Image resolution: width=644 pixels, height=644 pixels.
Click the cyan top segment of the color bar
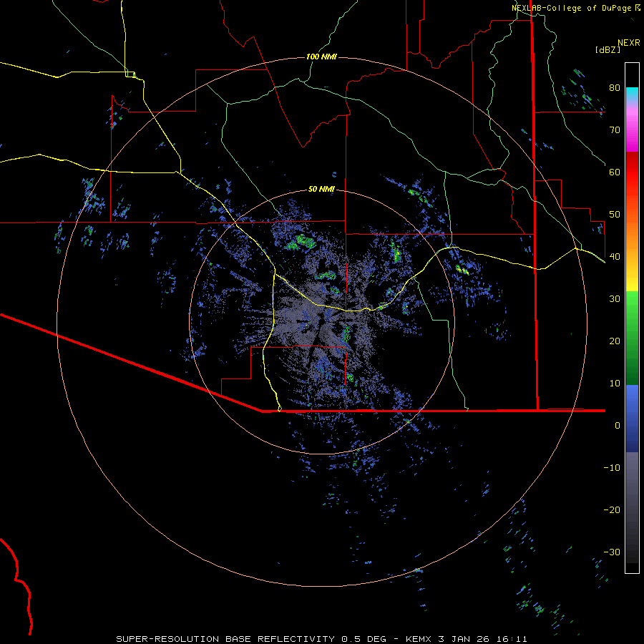632,94
